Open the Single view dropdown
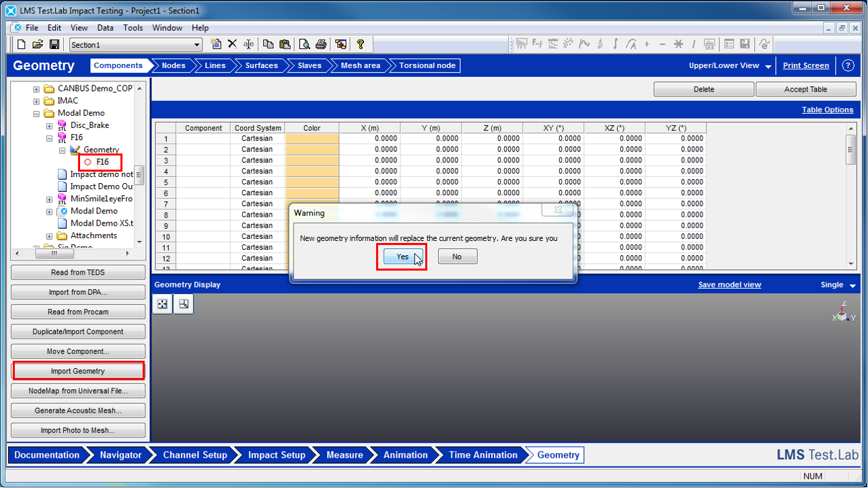The height and width of the screenshot is (488, 868). coord(853,285)
